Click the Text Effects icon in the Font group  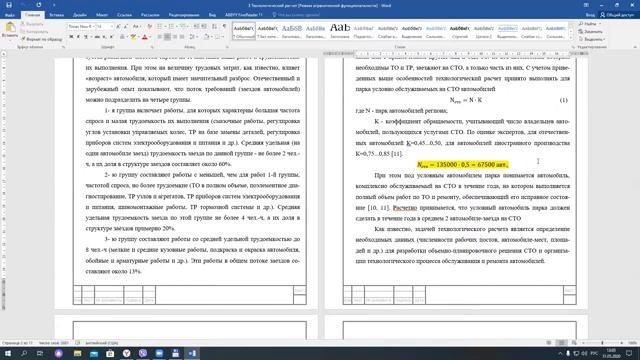pos(122,37)
